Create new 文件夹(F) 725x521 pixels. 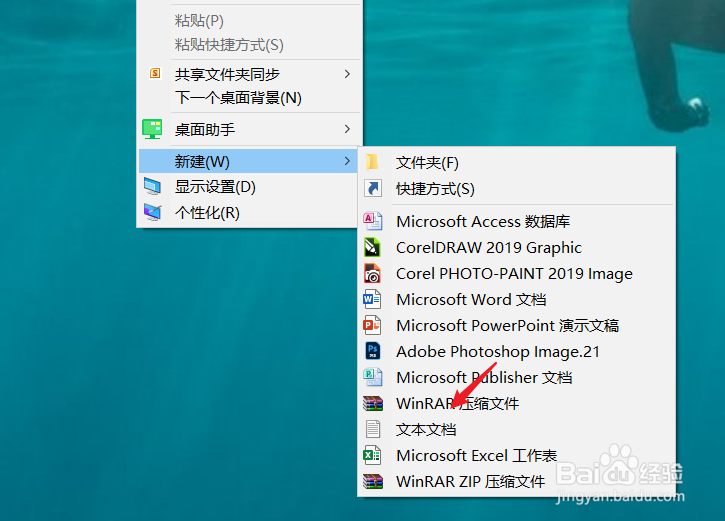coord(516,162)
